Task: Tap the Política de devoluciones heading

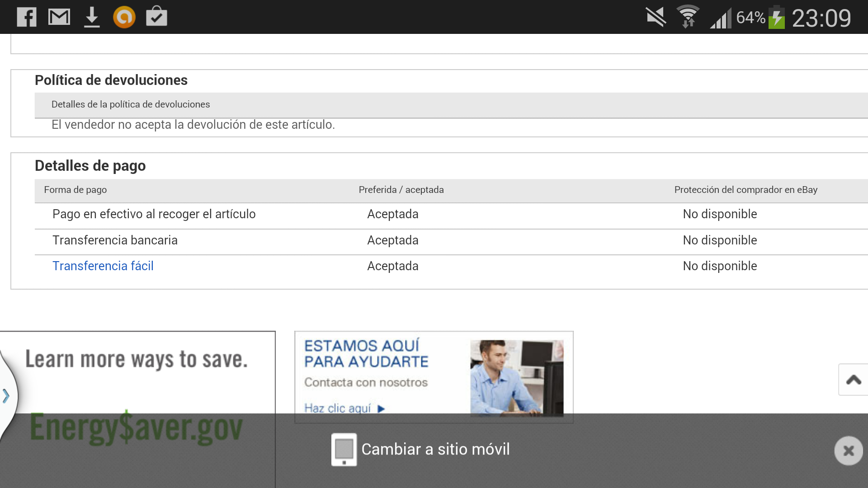Action: [111, 80]
